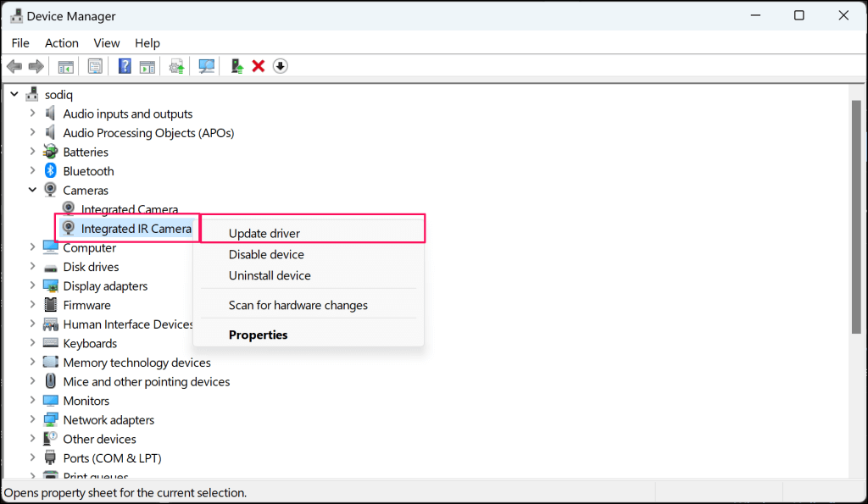Click the Show/Hide Action Pane toolbar icon
868x504 pixels.
[x=147, y=66]
